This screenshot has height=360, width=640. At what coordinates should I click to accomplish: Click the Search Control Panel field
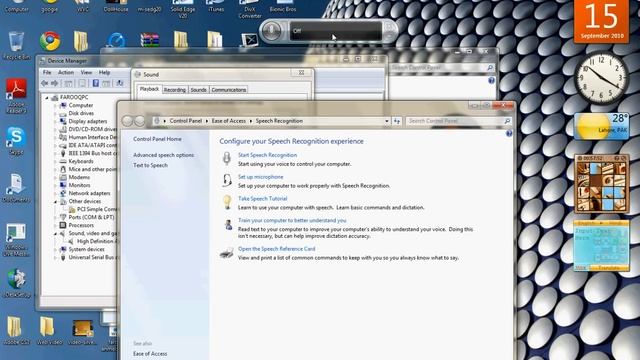pyautogui.click(x=459, y=121)
